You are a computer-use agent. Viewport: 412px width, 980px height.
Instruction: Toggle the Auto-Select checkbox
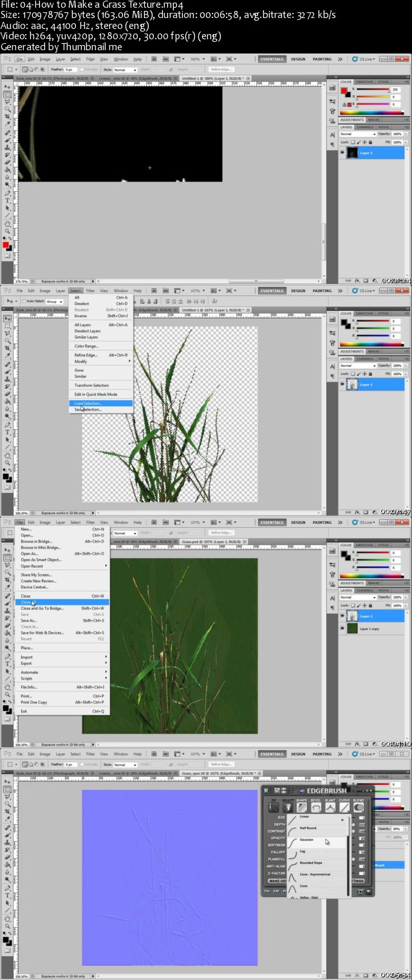[x=23, y=301]
